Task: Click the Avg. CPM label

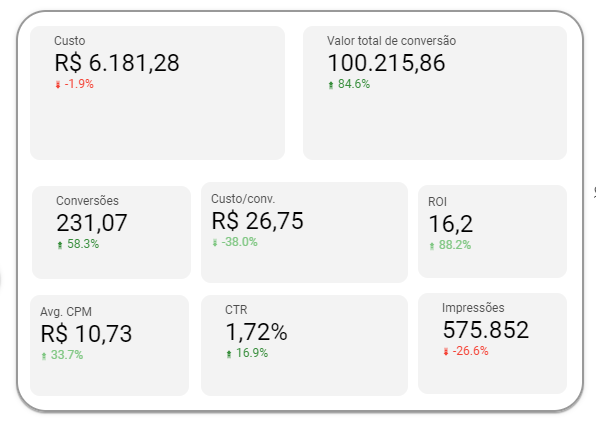Action: [x=66, y=312]
